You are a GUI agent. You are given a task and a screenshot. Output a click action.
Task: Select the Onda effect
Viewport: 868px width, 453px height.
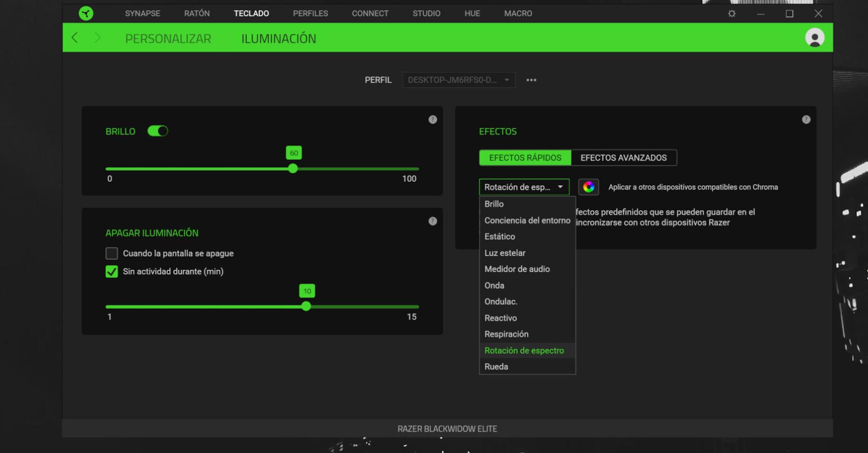click(x=527, y=286)
